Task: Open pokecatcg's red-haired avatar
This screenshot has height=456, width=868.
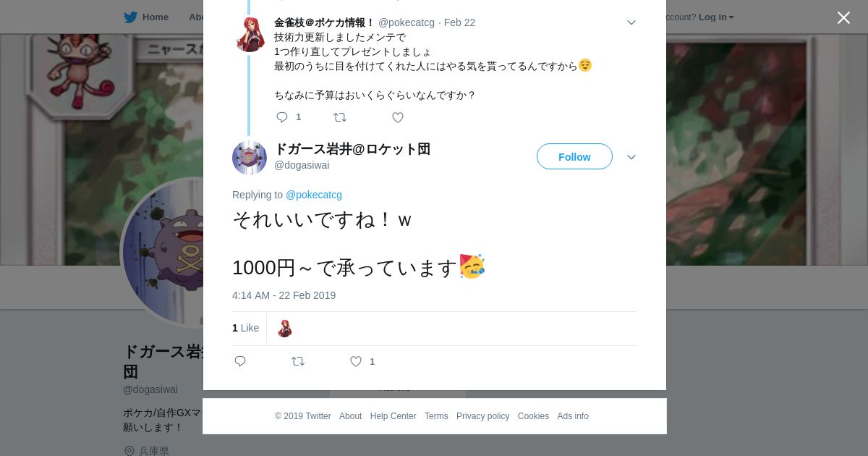Action: (x=250, y=34)
